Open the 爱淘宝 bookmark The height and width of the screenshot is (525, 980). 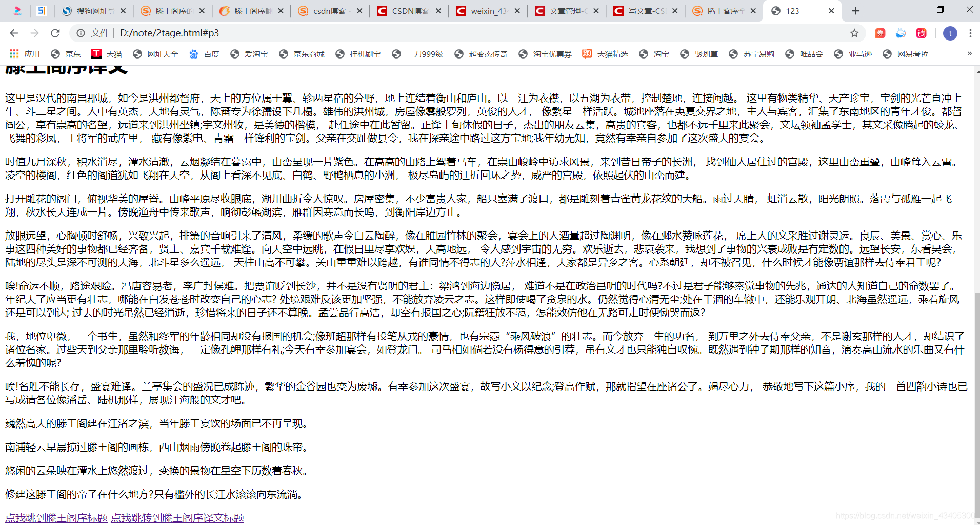coord(249,54)
